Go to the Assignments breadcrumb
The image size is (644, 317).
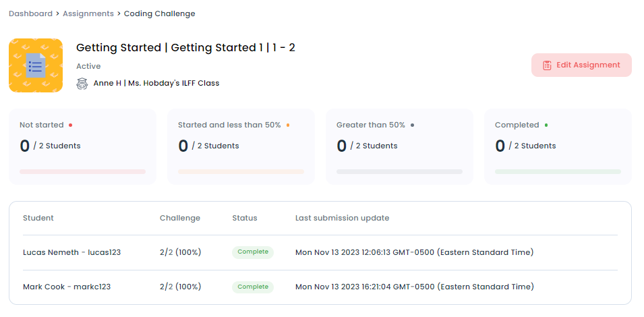tap(88, 13)
